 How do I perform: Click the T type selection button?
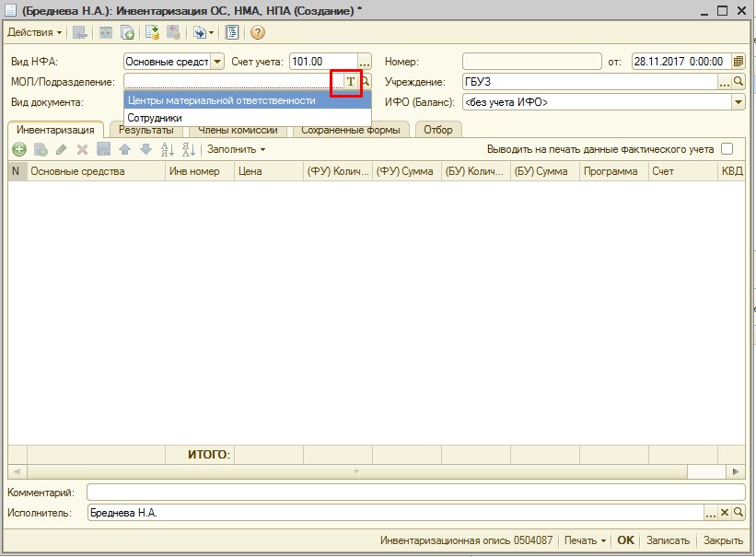350,82
